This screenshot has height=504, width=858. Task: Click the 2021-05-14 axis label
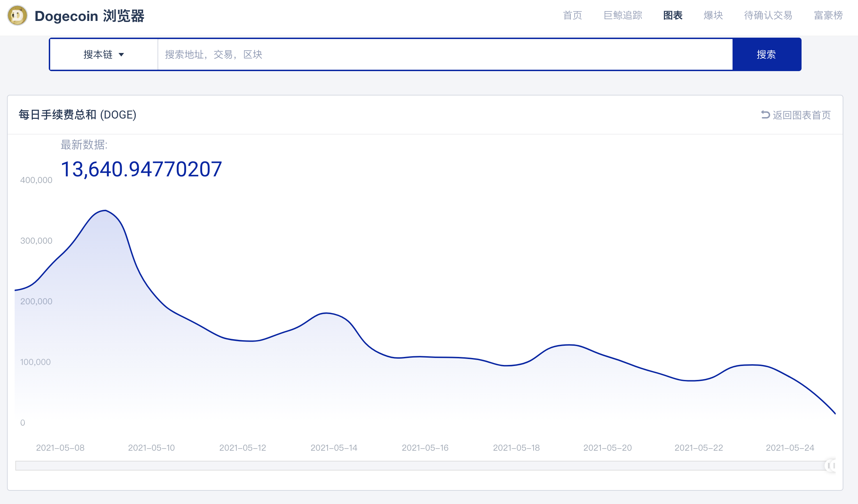(x=334, y=448)
